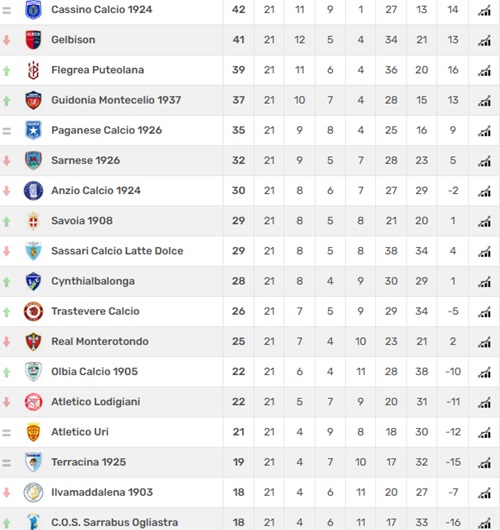Viewport: 500px width, 530px height.
Task: Click the Atletico Uri yellow crest
Action: [x=33, y=432]
